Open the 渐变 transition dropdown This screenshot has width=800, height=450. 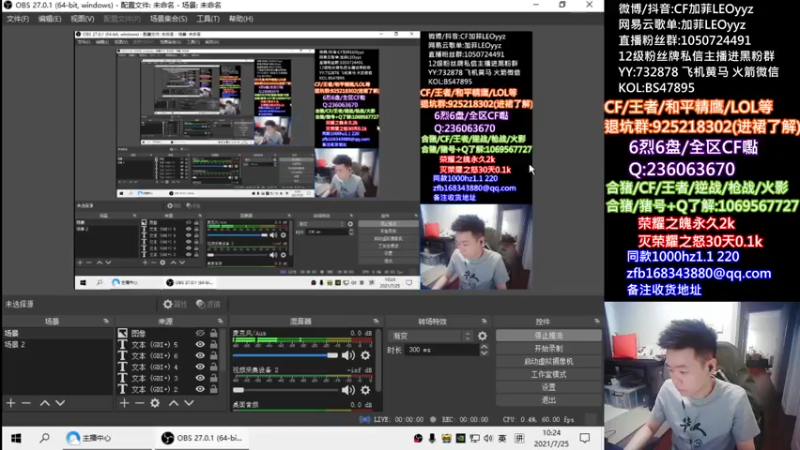[x=431, y=336]
